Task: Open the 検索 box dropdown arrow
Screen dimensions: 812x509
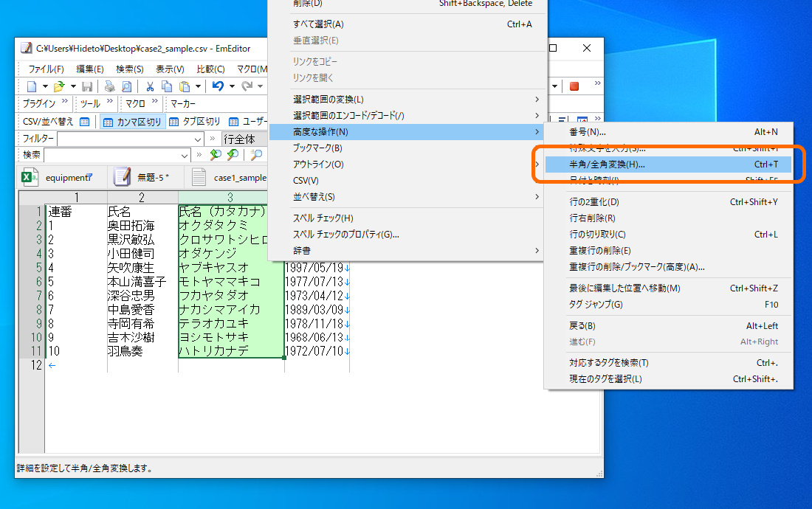Action: [184, 154]
